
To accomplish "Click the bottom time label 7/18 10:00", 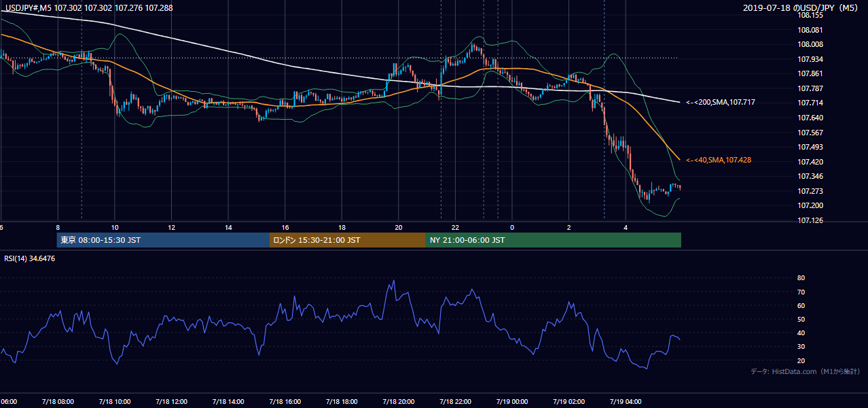I will click(114, 401).
